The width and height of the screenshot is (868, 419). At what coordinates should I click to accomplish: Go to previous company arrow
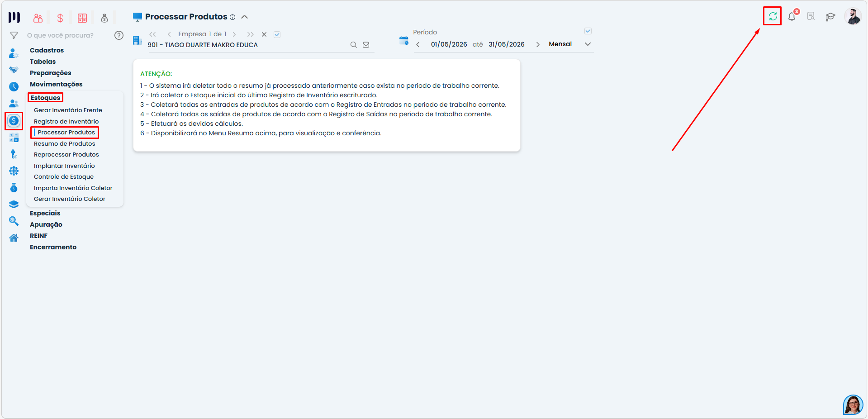169,34
